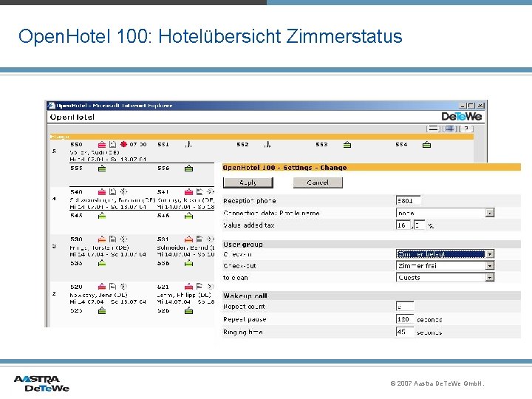The height and width of the screenshot is (399, 532).
Task: Click the wakeup time 07:00 for room 550
Action: pos(138,145)
